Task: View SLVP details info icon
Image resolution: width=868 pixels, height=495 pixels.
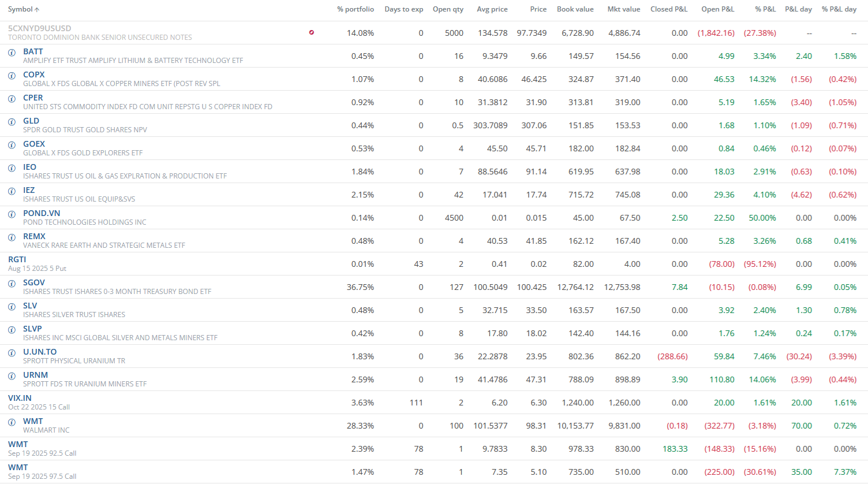Action: 12,330
